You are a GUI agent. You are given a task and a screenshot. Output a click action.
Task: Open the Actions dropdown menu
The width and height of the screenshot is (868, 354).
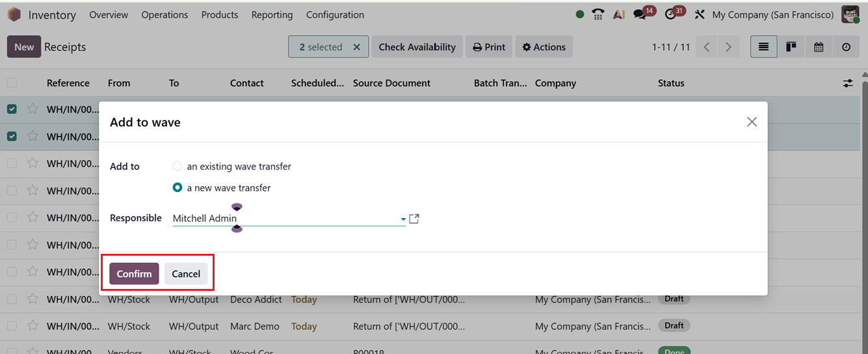tap(544, 47)
